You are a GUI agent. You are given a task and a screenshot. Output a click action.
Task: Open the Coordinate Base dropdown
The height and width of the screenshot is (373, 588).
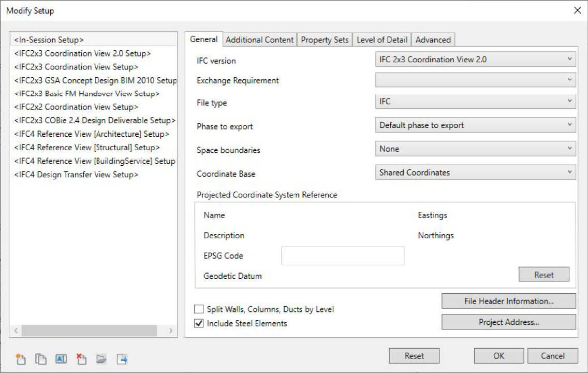click(476, 173)
